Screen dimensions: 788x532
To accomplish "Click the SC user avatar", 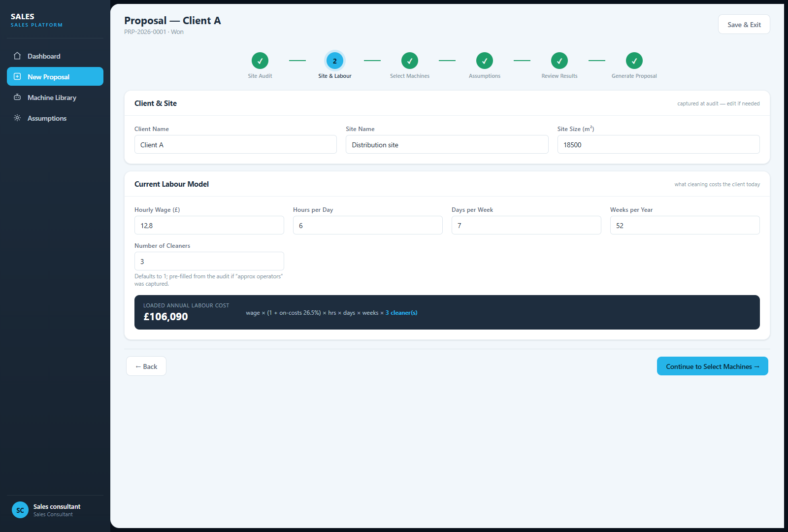I will pyautogui.click(x=20, y=510).
